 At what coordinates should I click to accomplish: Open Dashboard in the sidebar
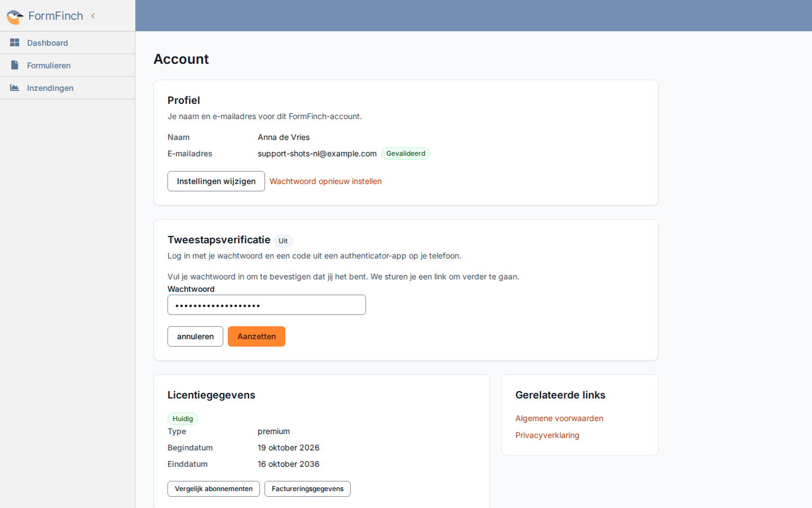67,43
